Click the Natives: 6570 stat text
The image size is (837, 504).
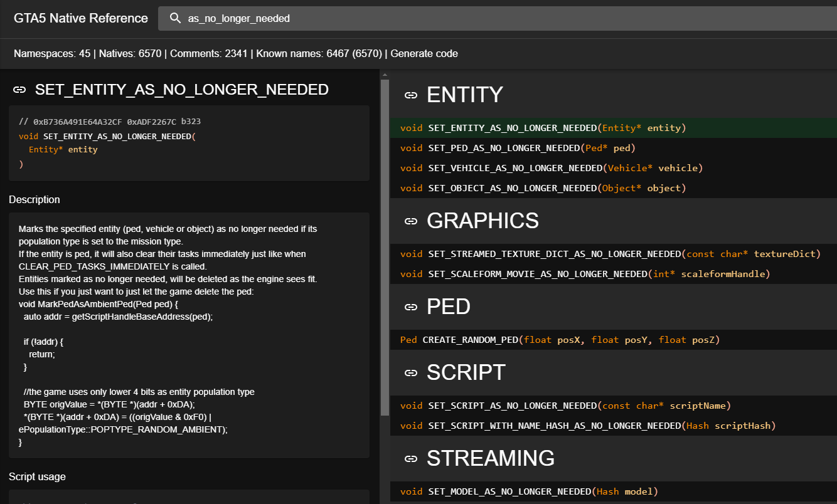coord(130,54)
